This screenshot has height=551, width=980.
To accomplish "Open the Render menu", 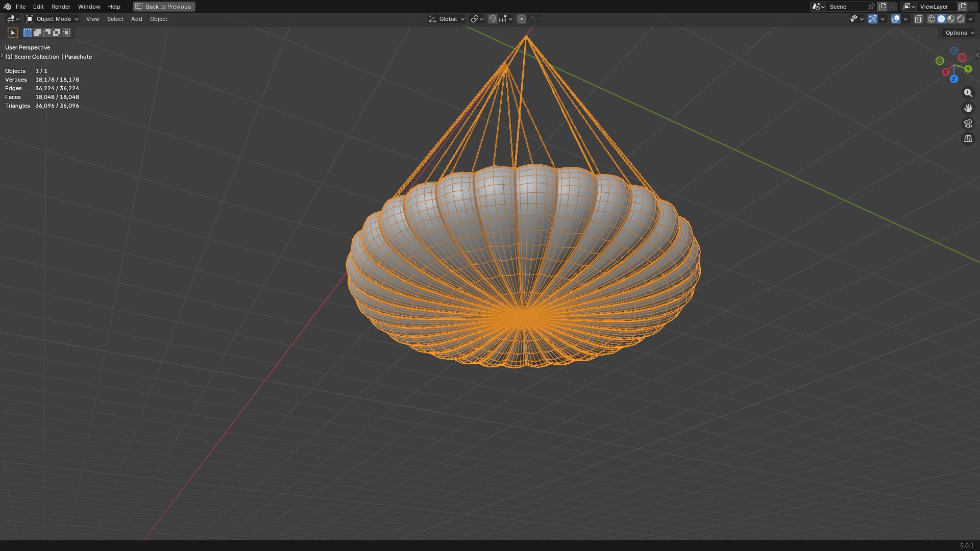I will [x=61, y=7].
